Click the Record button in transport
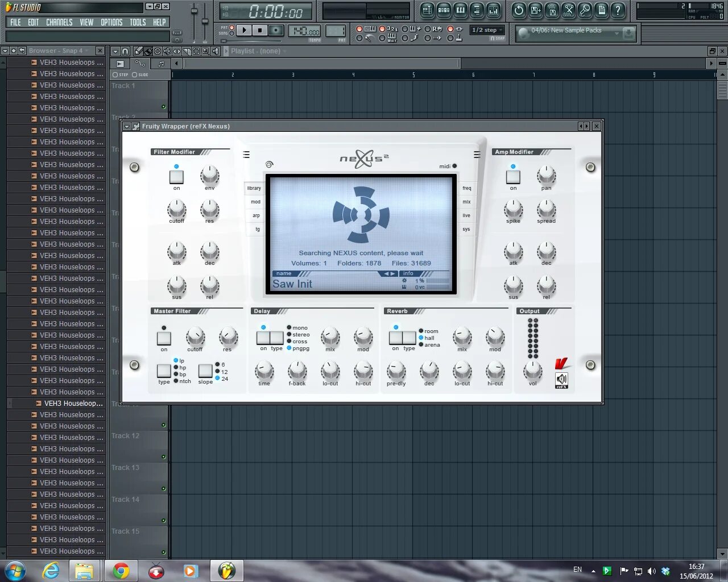 (276, 30)
